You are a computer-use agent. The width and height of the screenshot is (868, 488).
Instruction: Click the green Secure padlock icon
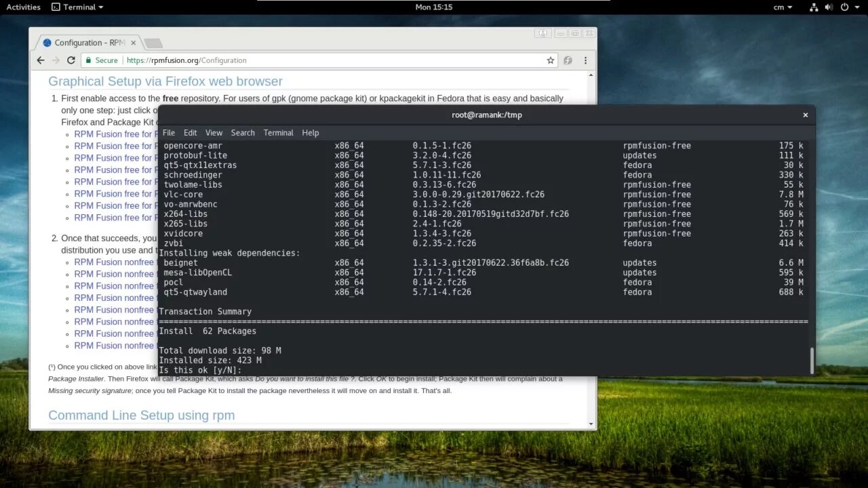pos(87,60)
